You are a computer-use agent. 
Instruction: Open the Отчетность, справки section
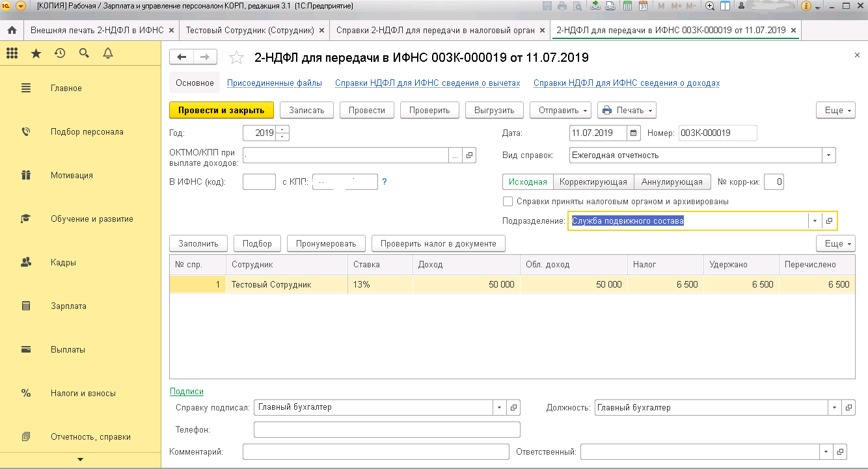point(90,437)
